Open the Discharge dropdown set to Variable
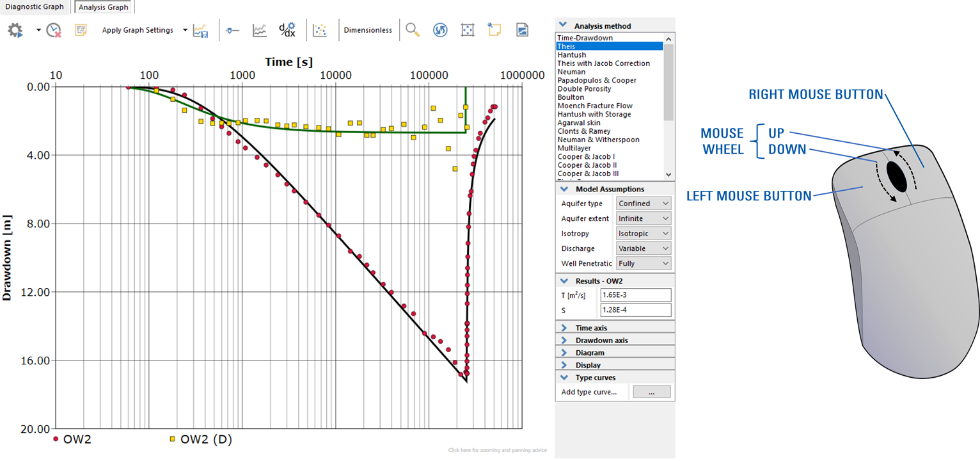Image resolution: width=980 pixels, height=461 pixels. tap(644, 248)
